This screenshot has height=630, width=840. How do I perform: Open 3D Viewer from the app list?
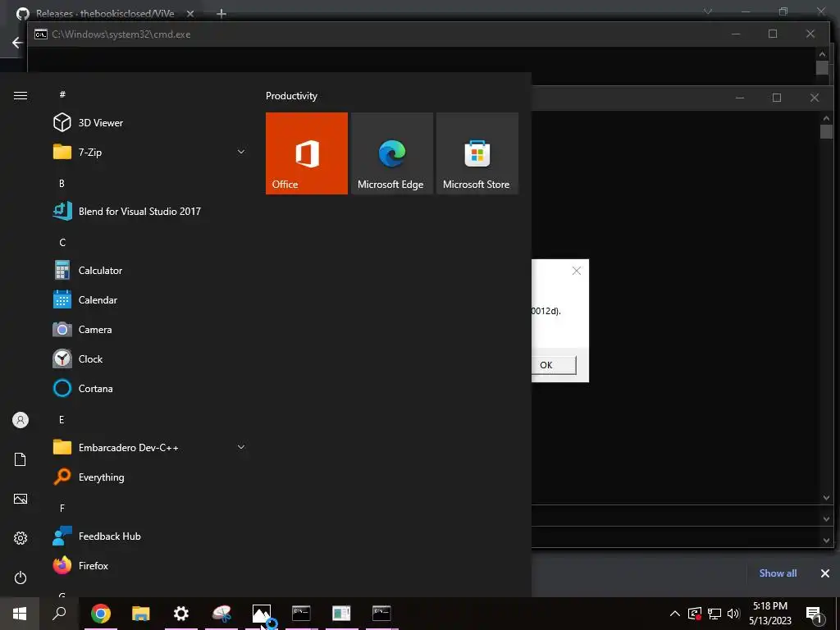[150, 123]
